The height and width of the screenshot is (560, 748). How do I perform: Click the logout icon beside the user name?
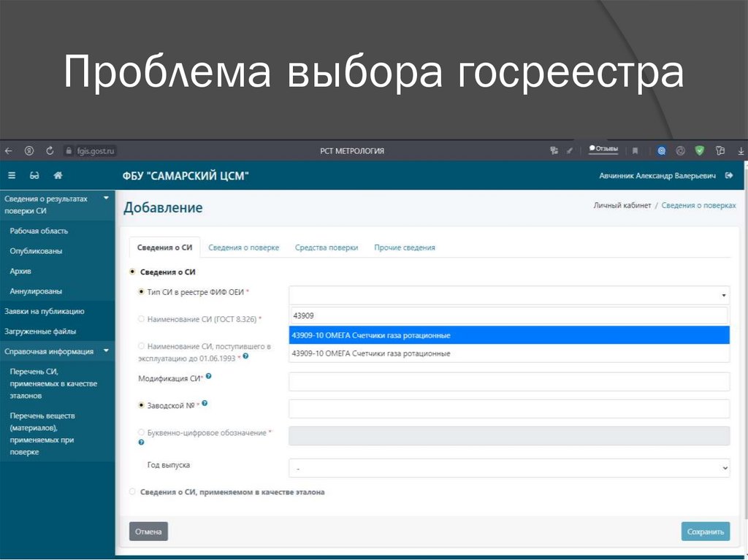click(x=728, y=175)
